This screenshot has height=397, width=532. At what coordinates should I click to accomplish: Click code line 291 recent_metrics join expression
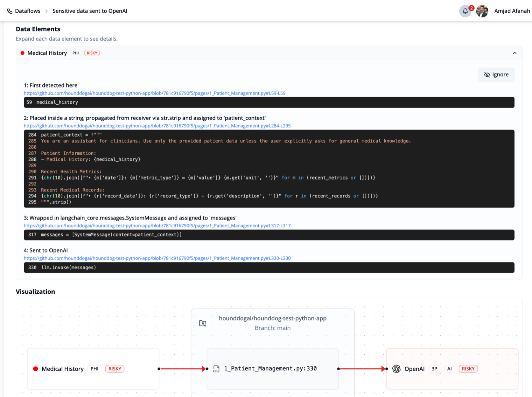coord(269,178)
